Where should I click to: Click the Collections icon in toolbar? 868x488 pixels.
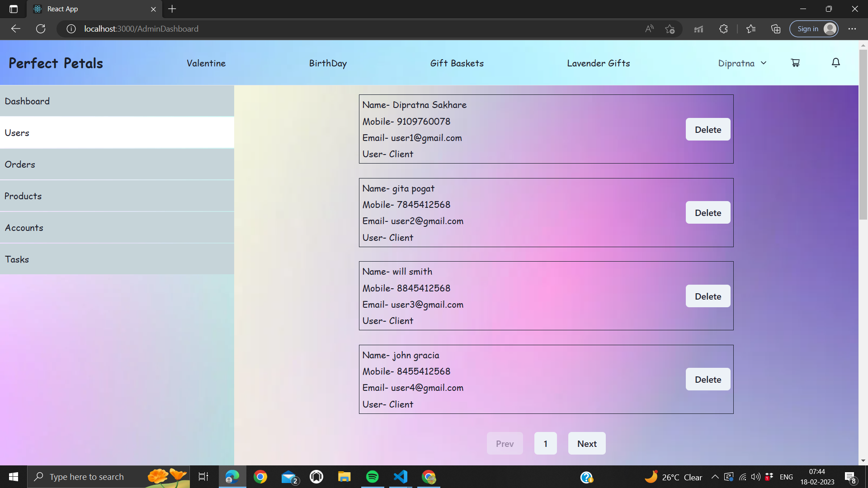pos(776,29)
